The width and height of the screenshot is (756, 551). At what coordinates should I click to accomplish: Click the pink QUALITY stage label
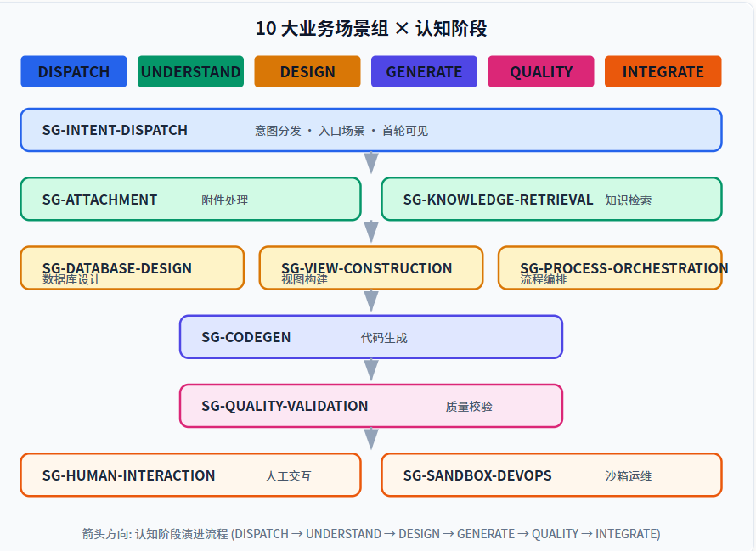click(541, 71)
